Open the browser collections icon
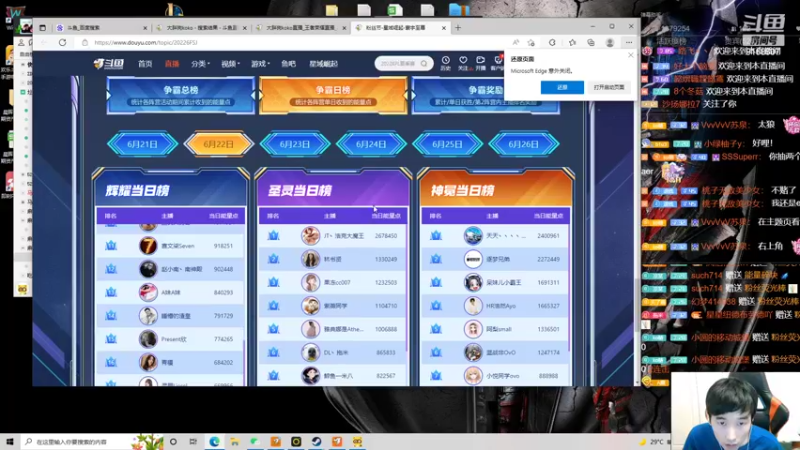 [x=591, y=42]
